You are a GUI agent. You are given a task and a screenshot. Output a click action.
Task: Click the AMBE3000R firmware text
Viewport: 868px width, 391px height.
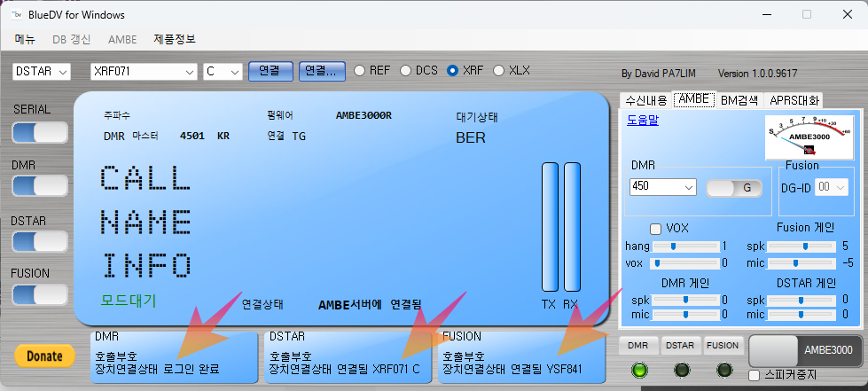pyautogui.click(x=364, y=115)
